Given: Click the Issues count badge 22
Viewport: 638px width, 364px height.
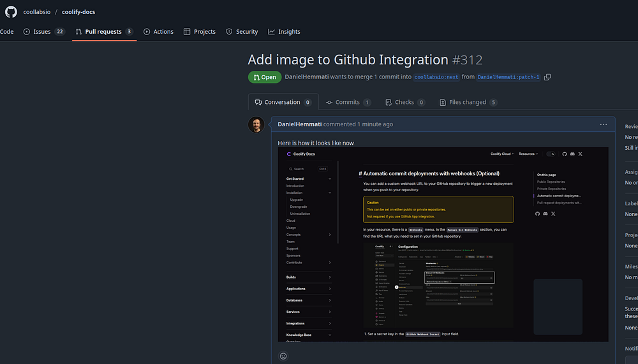Looking at the screenshot, I should click(x=60, y=31).
